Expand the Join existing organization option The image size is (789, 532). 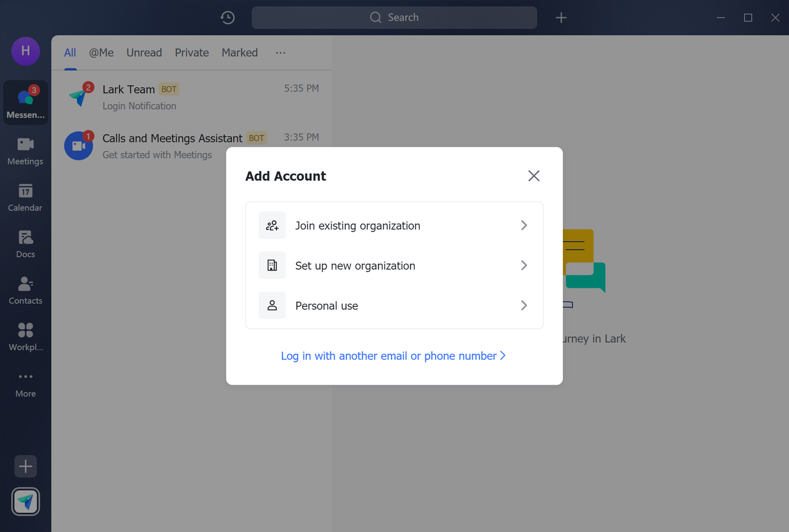point(394,226)
